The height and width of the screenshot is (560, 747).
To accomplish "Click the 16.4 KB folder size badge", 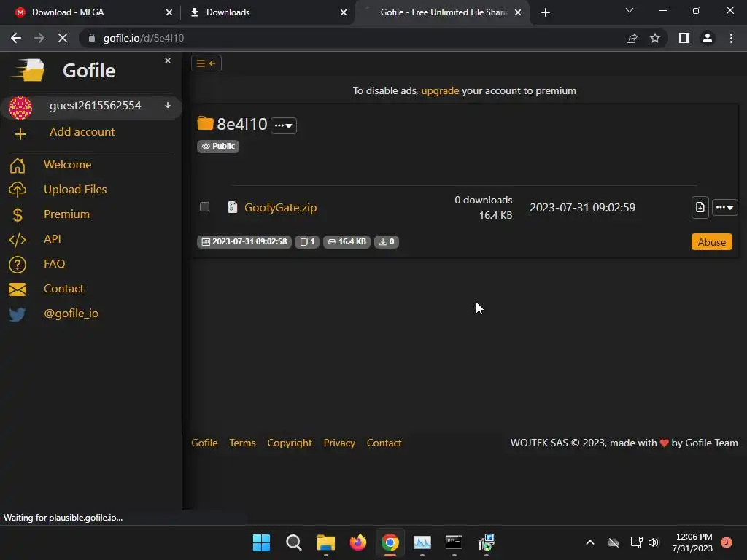I will pyautogui.click(x=347, y=242).
